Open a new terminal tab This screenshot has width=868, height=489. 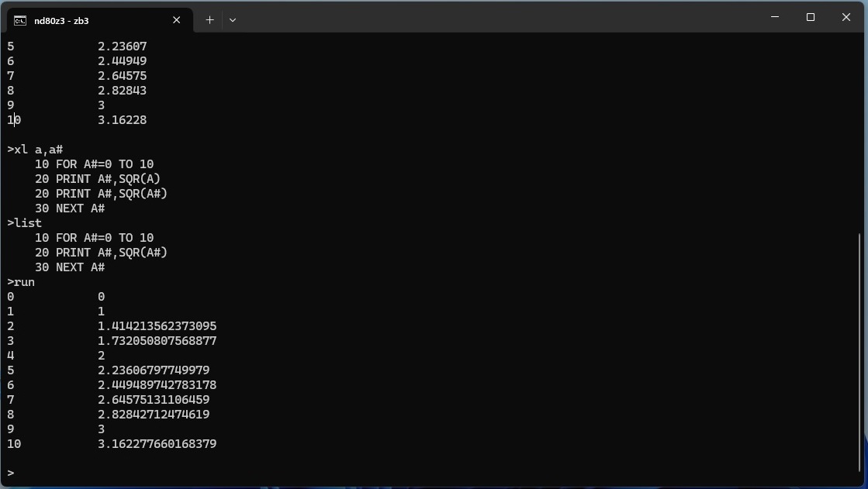tap(209, 20)
